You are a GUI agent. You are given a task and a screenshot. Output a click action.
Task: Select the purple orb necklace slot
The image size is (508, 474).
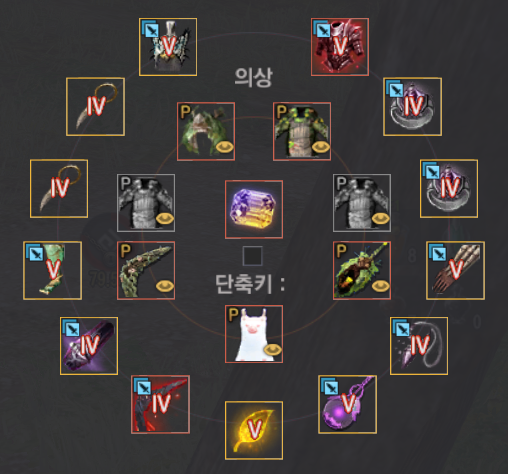pyautogui.click(x=347, y=404)
